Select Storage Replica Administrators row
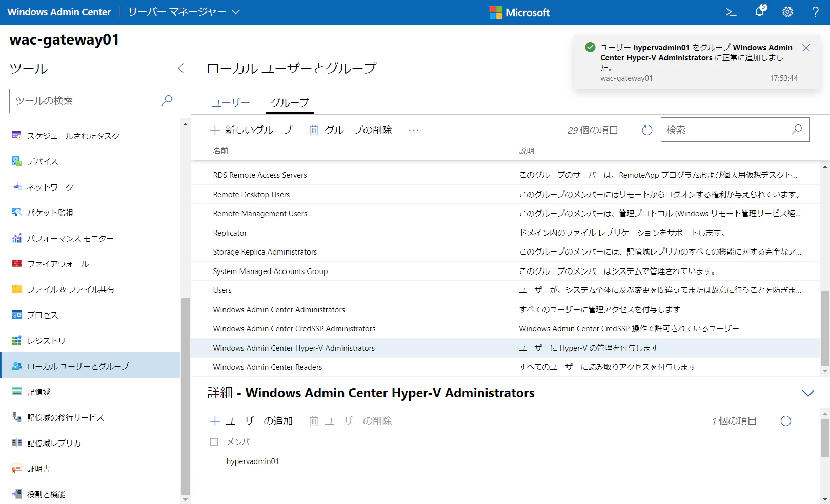Image resolution: width=830 pixels, height=504 pixels. click(505, 252)
